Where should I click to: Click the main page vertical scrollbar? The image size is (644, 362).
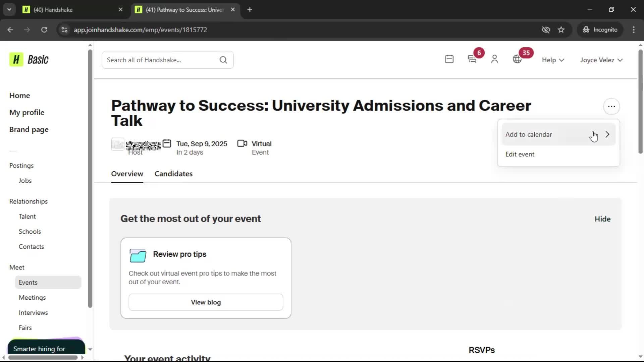640,101
